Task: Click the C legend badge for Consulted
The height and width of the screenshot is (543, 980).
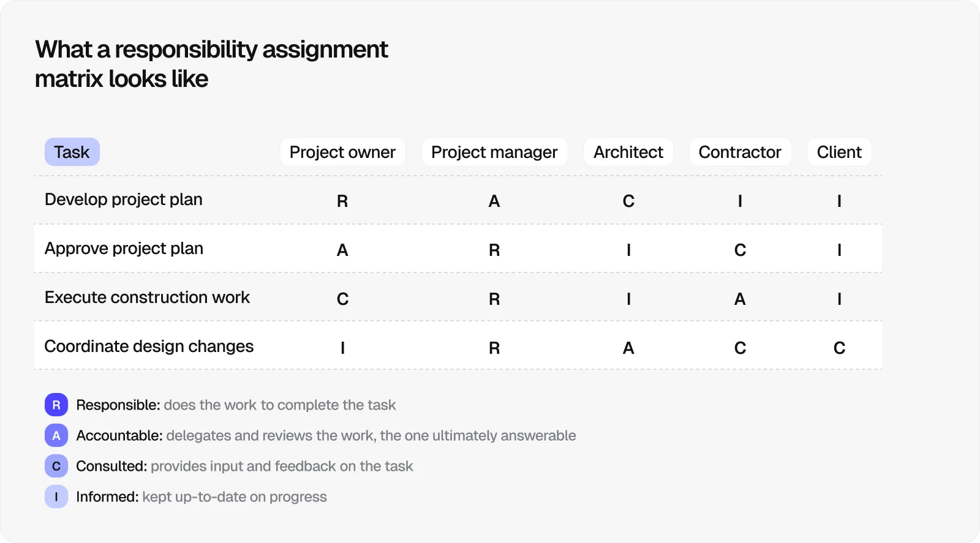Action: point(56,466)
